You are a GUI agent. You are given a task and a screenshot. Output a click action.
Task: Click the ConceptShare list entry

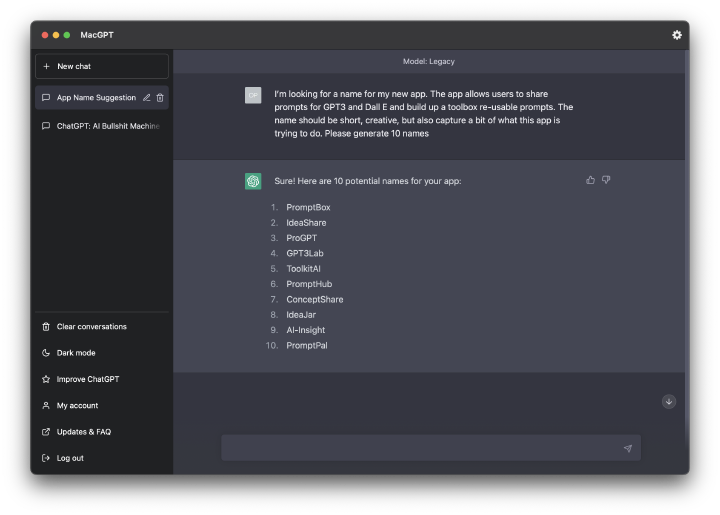click(315, 300)
